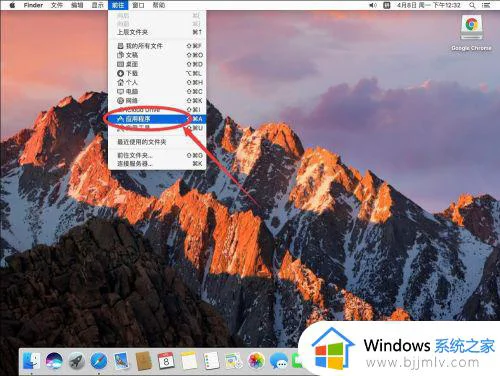This screenshot has width=500, height=376.
Task: Choose 桌面 menu item
Action: pyautogui.click(x=157, y=64)
